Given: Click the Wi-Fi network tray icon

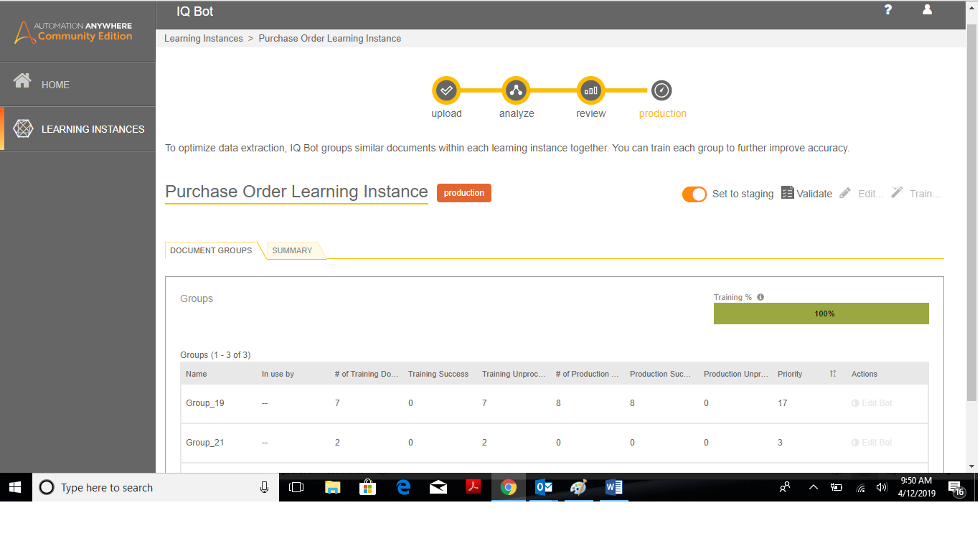Looking at the screenshot, I should pos(860,488).
